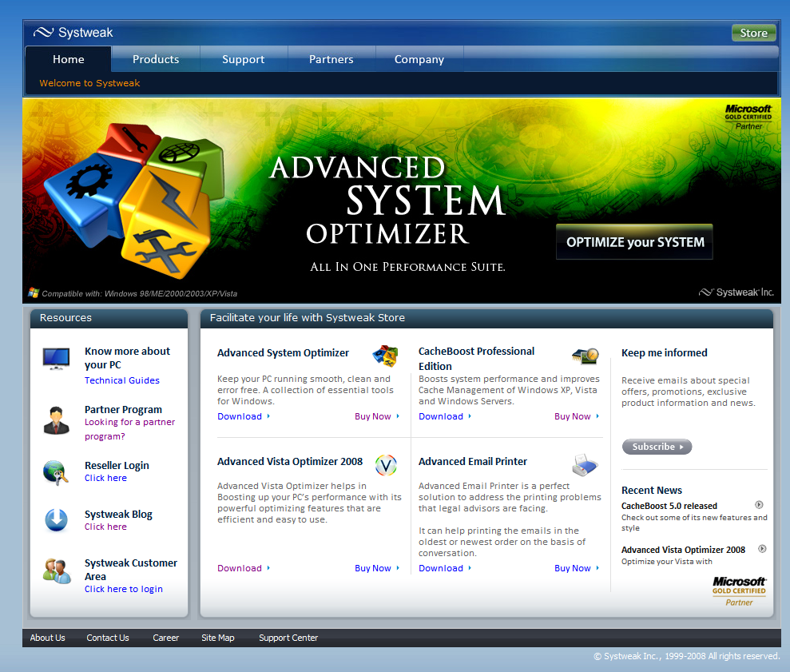The height and width of the screenshot is (672, 790).
Task: Open the Technical Guides link
Action: pyautogui.click(x=122, y=380)
